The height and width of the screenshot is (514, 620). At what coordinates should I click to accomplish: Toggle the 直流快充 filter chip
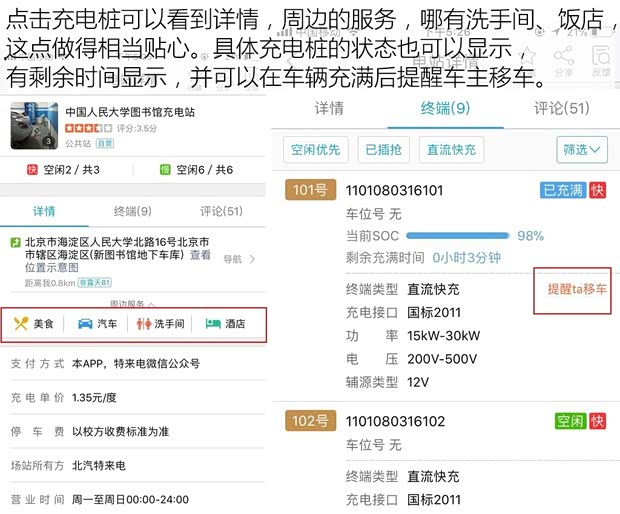pos(451,150)
